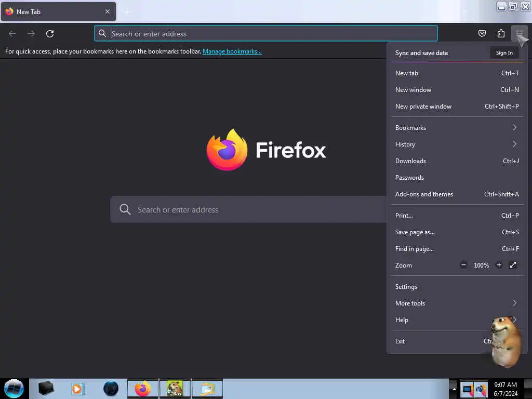
Task: Open Settings from the menu
Action: [457, 287]
